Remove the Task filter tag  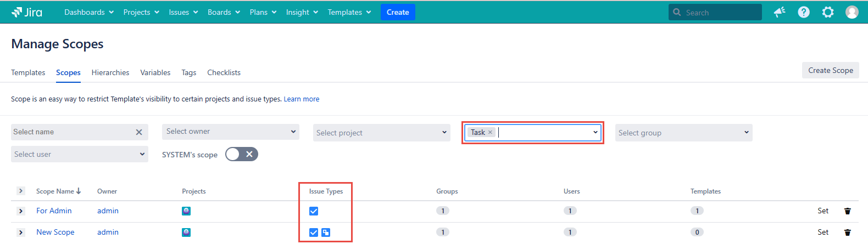click(x=490, y=133)
